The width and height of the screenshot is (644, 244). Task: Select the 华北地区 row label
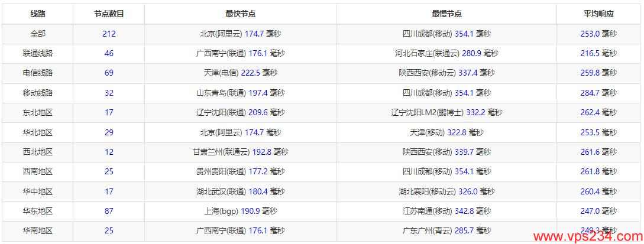tap(38, 132)
